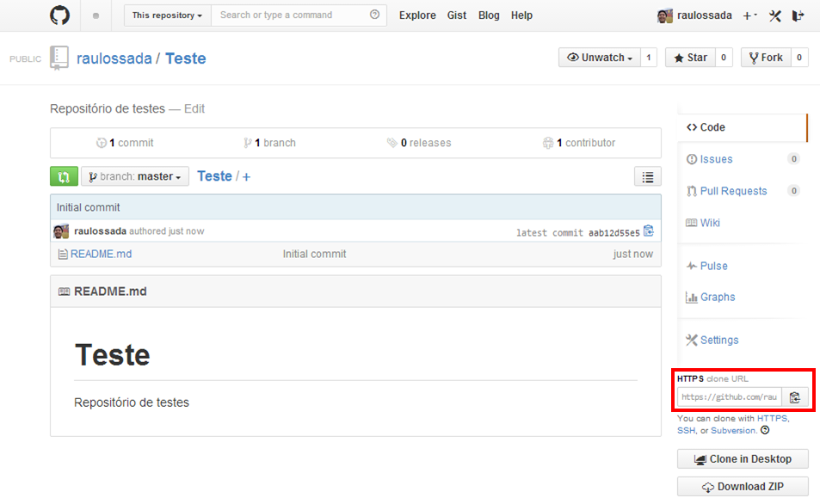Image resolution: width=820 pixels, height=504 pixels.
Task: Open the Graphs tab
Action: click(x=711, y=297)
